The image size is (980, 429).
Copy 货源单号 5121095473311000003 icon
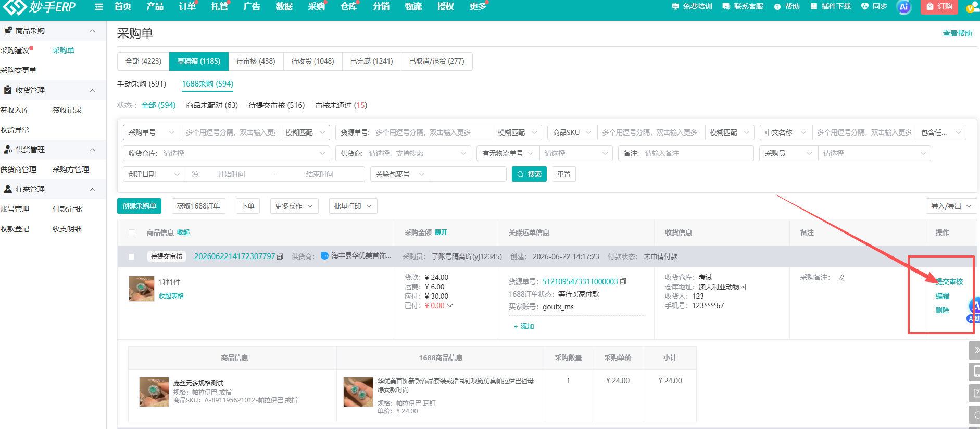coord(623,281)
